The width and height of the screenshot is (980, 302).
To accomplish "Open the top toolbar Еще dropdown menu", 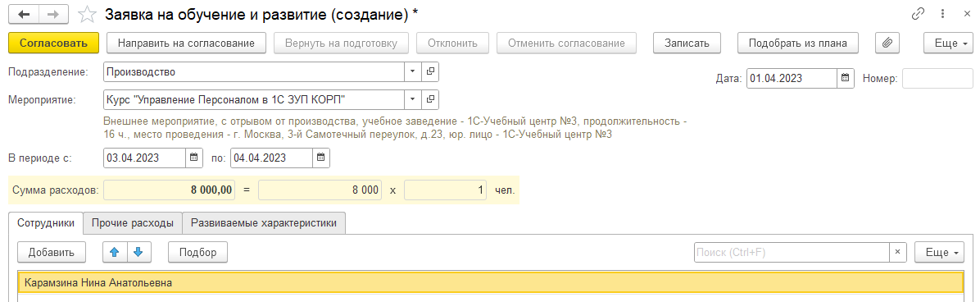I will point(948,43).
